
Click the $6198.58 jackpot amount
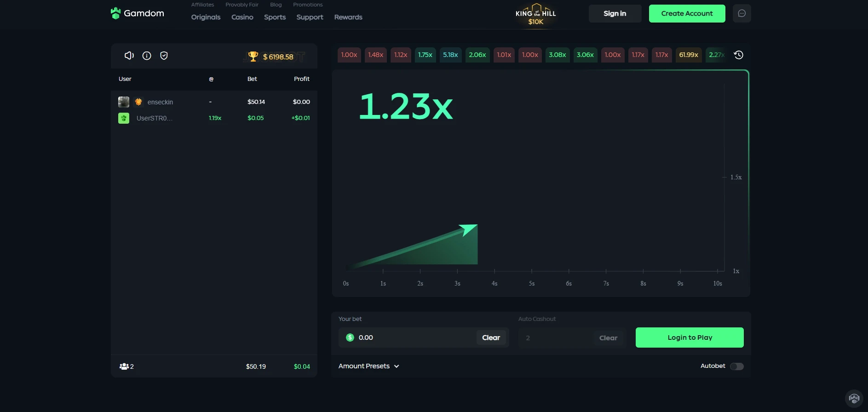pos(278,57)
